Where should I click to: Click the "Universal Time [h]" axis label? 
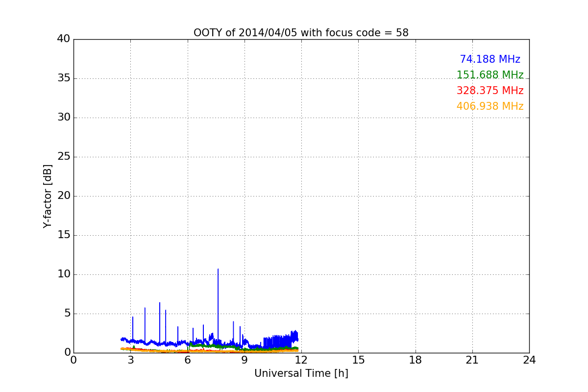click(301, 373)
